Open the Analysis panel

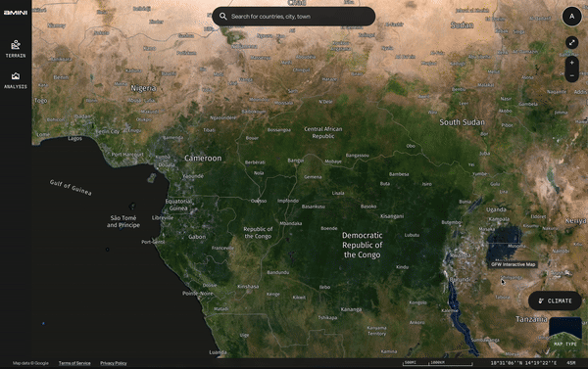16,80
